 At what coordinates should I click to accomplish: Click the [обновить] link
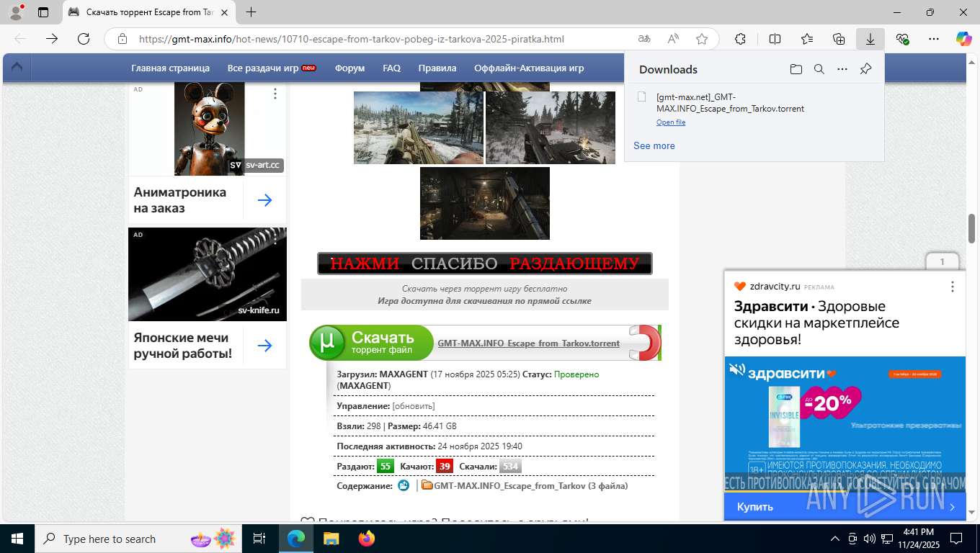click(414, 406)
